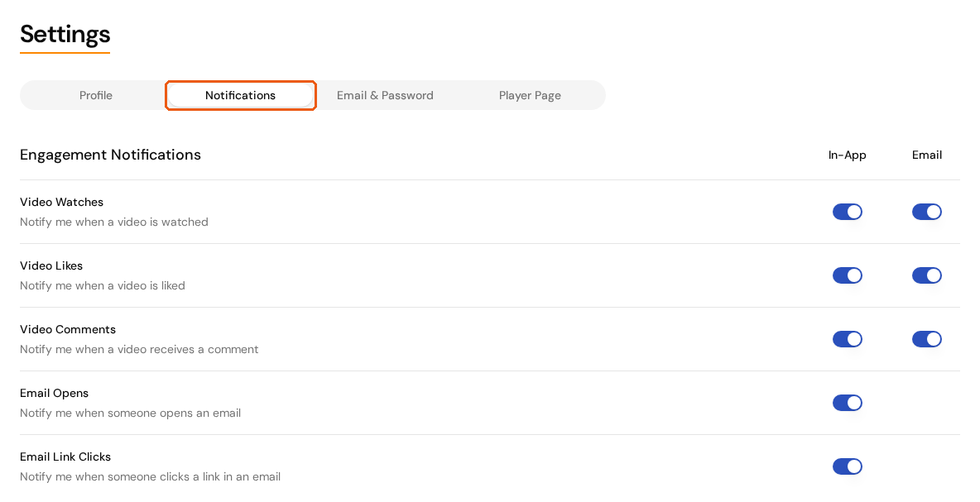Select the Video Comments row label
This screenshot has width=980, height=502.
pos(68,330)
